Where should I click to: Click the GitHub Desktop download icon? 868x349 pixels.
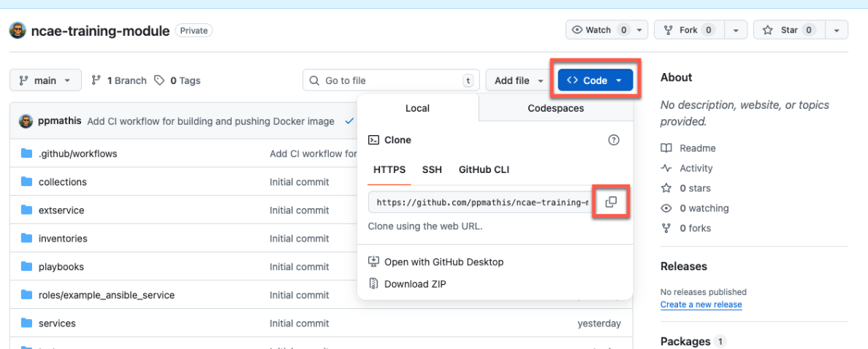tap(373, 261)
